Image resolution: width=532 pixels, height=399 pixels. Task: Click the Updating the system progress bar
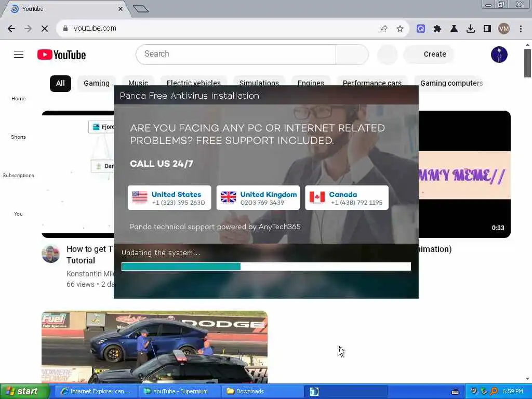[266, 267]
